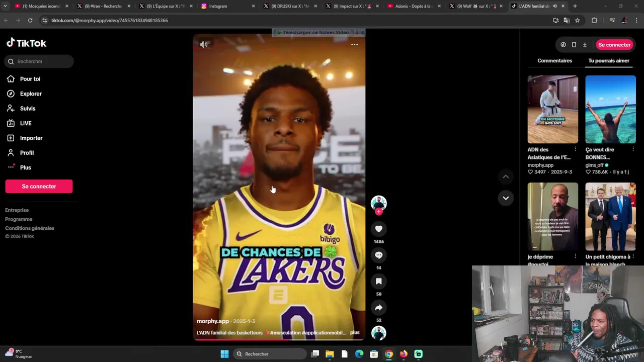Open the media control icon in toolbar

click(612, 20)
